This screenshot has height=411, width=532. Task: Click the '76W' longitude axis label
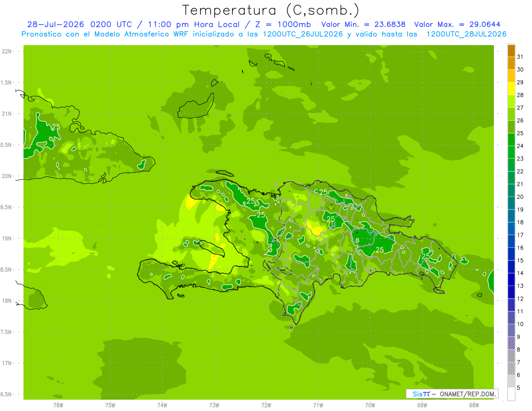pyautogui.click(x=58, y=405)
